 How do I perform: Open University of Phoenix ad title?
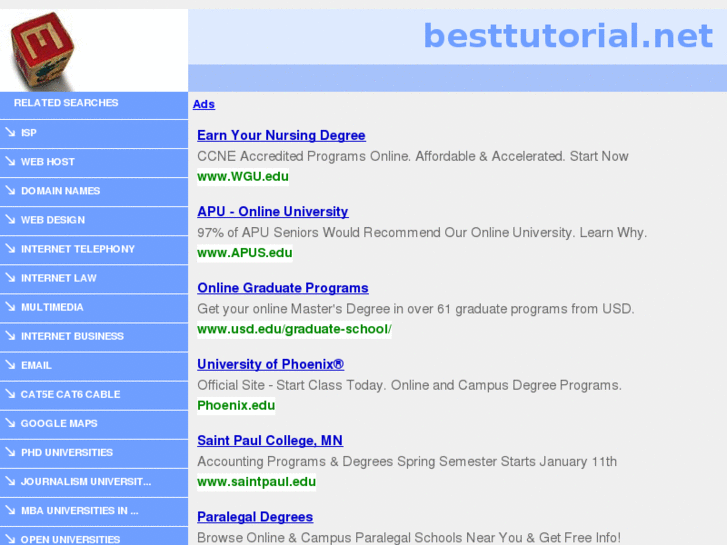pyautogui.click(x=270, y=364)
